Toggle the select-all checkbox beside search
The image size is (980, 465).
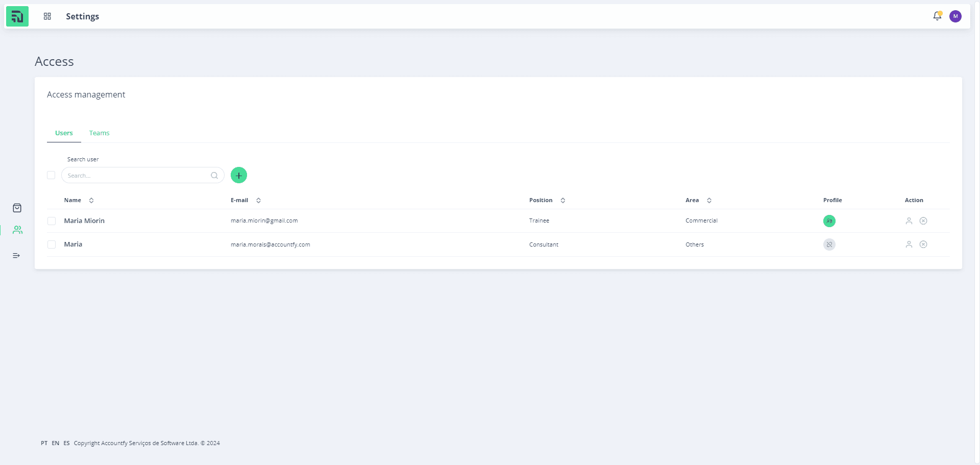pos(51,175)
